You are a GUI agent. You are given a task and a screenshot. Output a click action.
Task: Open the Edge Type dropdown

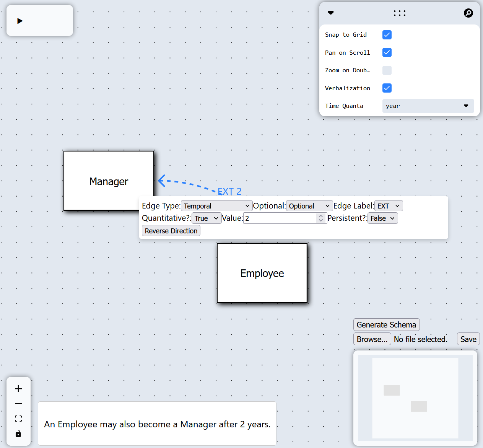(216, 206)
